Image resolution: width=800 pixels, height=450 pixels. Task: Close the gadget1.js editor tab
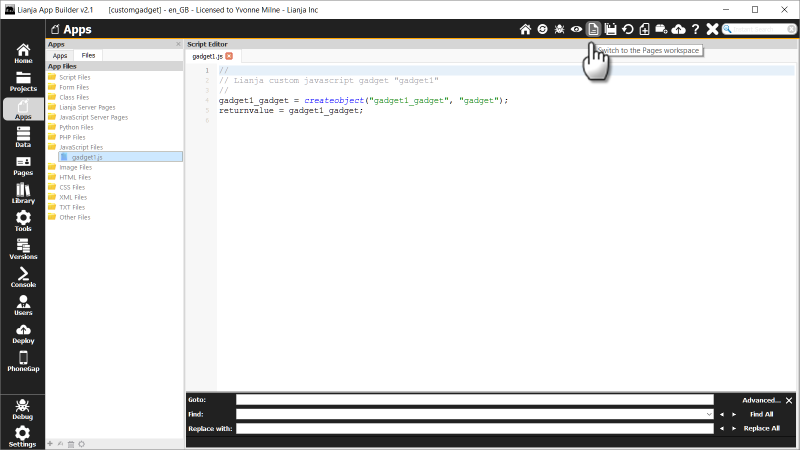click(x=229, y=56)
